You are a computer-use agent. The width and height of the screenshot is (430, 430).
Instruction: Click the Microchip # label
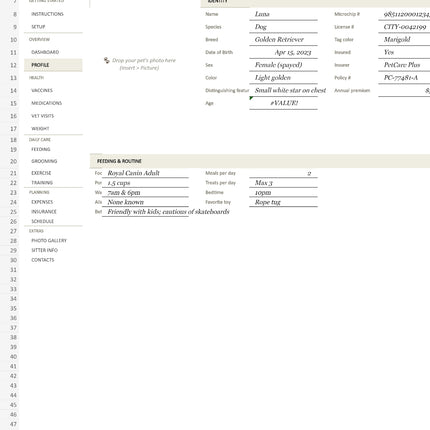347,14
